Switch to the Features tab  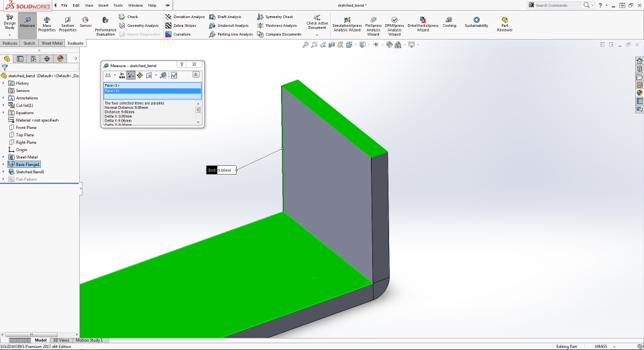(x=10, y=43)
